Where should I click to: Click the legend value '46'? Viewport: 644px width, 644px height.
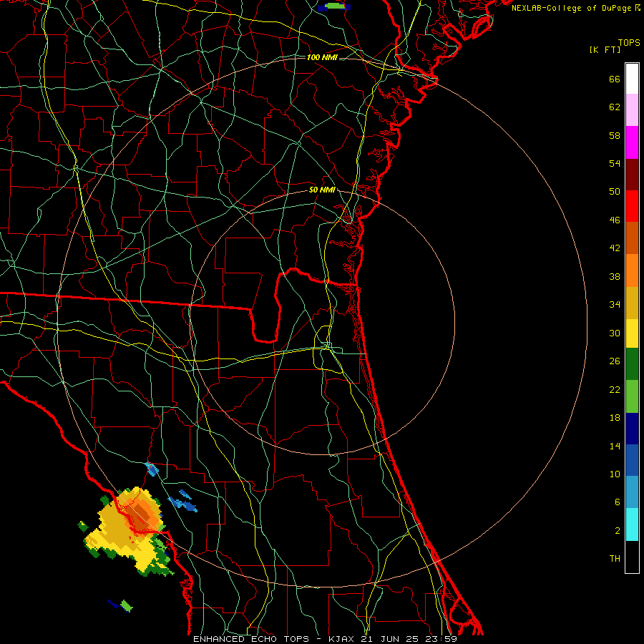[x=615, y=220]
